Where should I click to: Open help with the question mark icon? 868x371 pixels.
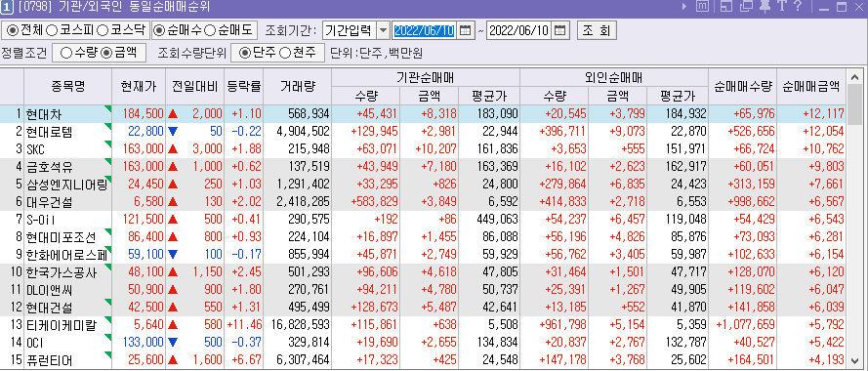(798, 7)
